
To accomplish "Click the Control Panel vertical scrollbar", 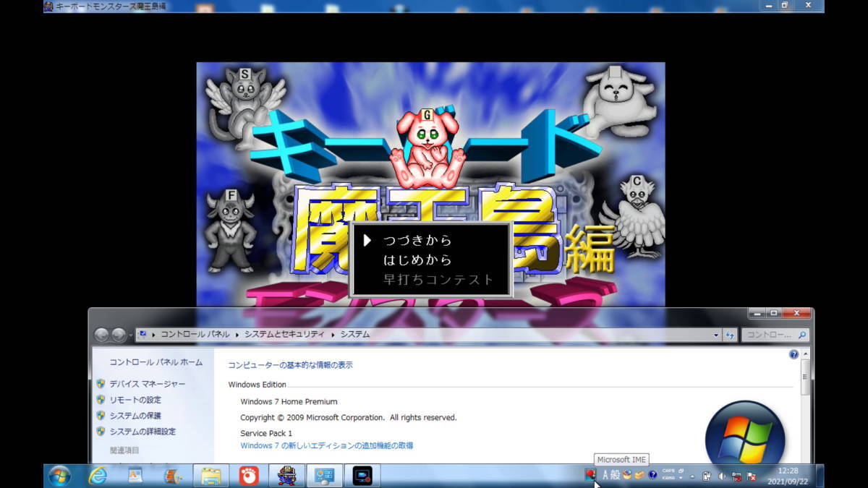I will tap(805, 405).
